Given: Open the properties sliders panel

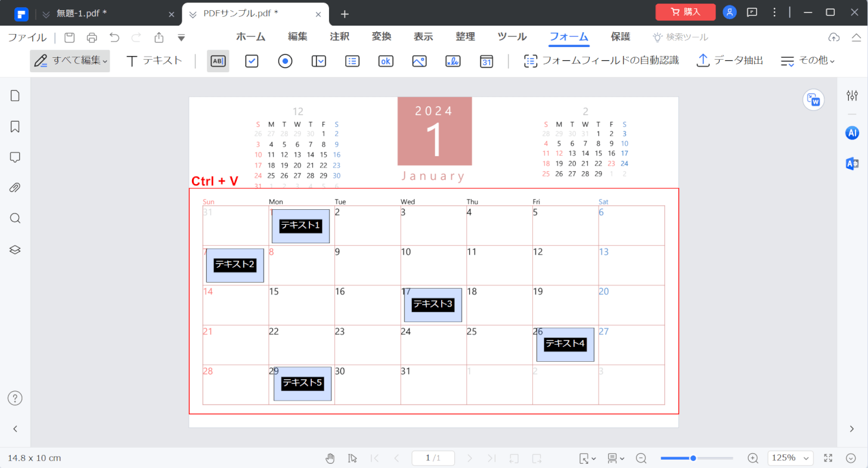Looking at the screenshot, I should (852, 95).
